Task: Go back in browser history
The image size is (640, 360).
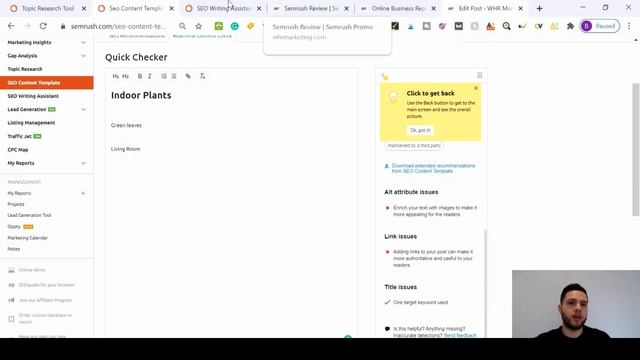Action: [11, 26]
